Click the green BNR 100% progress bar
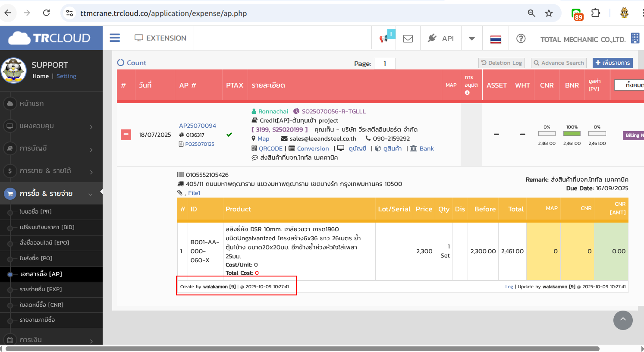644x352 pixels. pos(572,134)
